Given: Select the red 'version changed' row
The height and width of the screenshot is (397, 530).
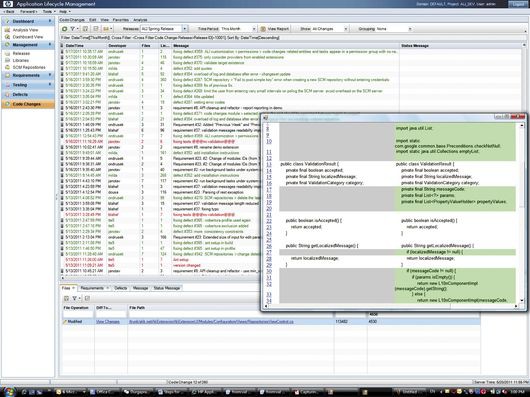Looking at the screenshot, I should 160,265.
